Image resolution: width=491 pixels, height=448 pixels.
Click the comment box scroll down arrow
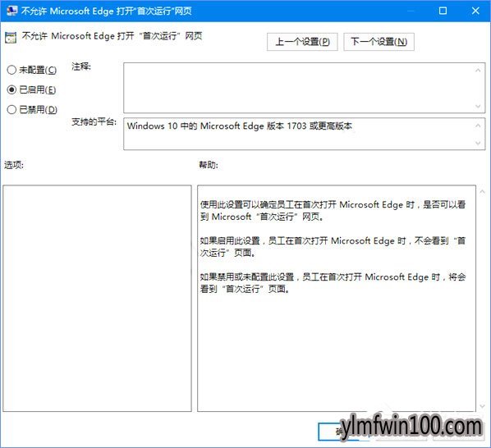(478, 106)
